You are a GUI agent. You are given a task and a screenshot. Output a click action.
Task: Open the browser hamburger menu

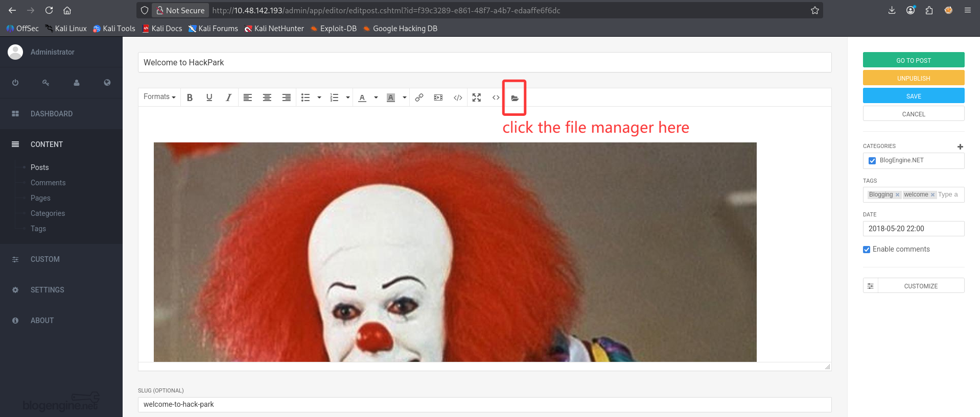967,10
